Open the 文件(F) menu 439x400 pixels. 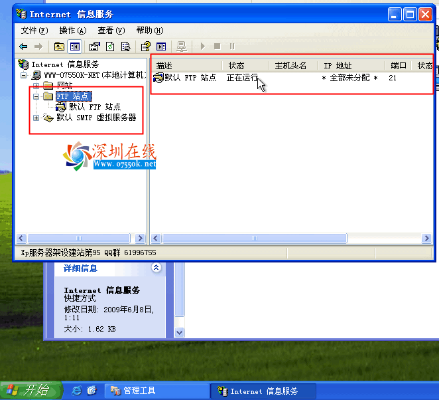[34, 31]
